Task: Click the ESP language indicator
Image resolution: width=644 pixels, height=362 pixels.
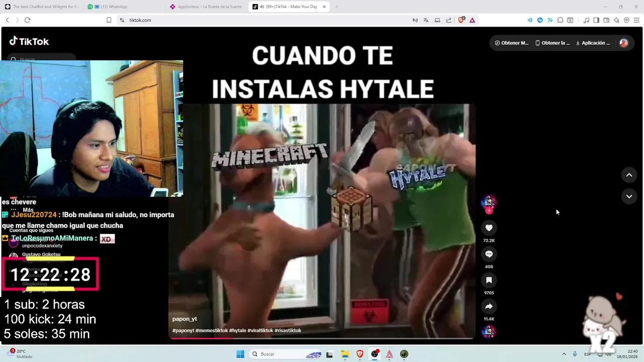Action: 588,354
